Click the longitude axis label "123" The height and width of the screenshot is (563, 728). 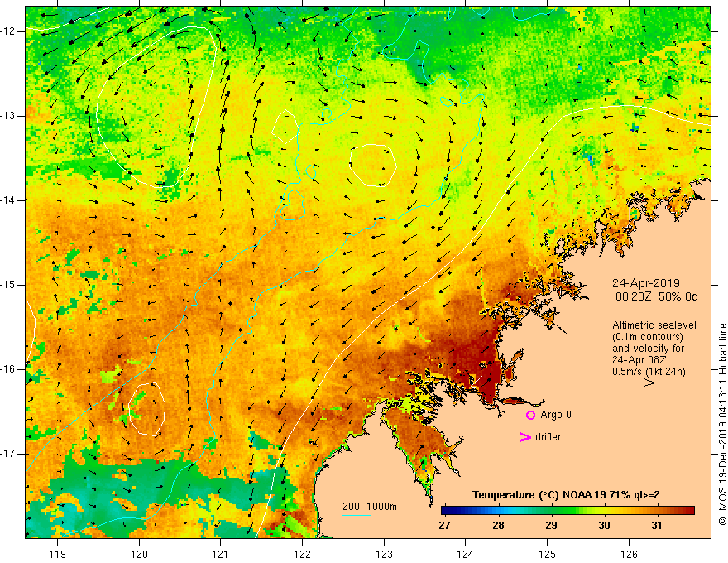coord(384,554)
